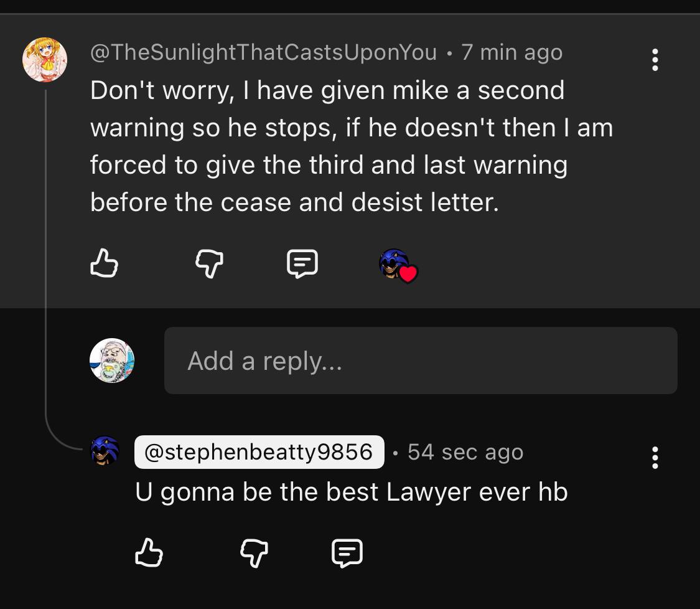This screenshot has height=609, width=700.
Task: Open the @stephenbeatty9856 channel handle
Action: (259, 452)
